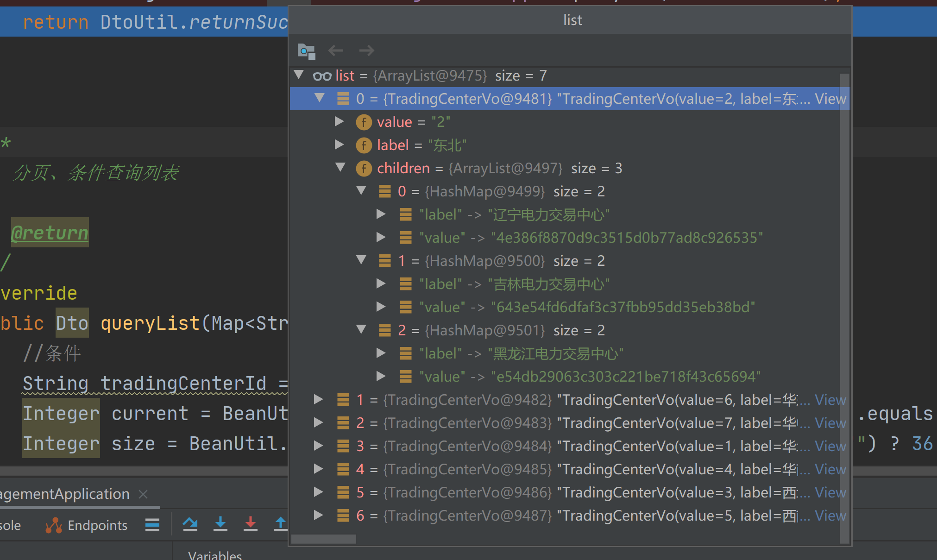The height and width of the screenshot is (560, 937).
Task: Open View link for TradingCenterVo@9485
Action: 830,469
